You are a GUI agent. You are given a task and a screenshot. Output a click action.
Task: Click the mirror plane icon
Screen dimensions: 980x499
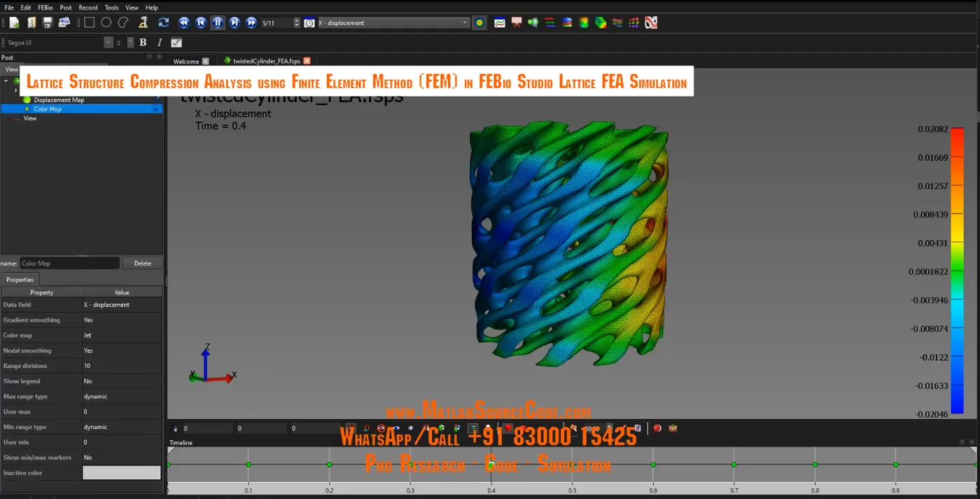point(533,23)
